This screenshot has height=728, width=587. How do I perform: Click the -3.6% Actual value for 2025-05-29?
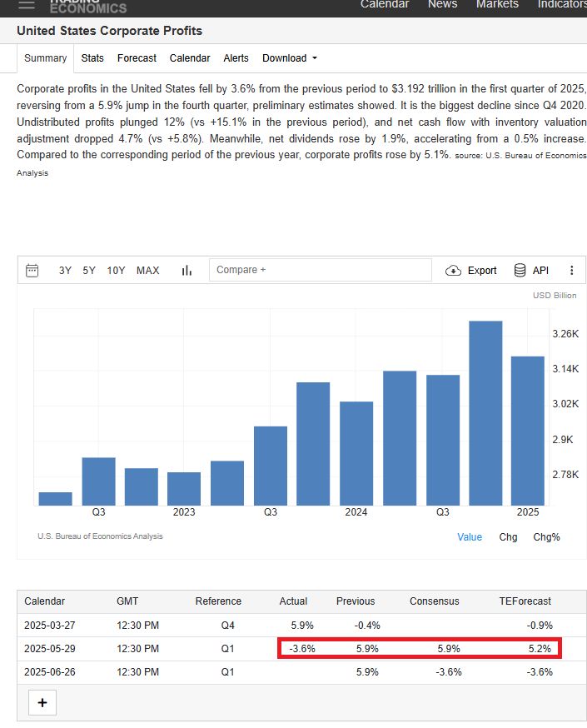302,649
